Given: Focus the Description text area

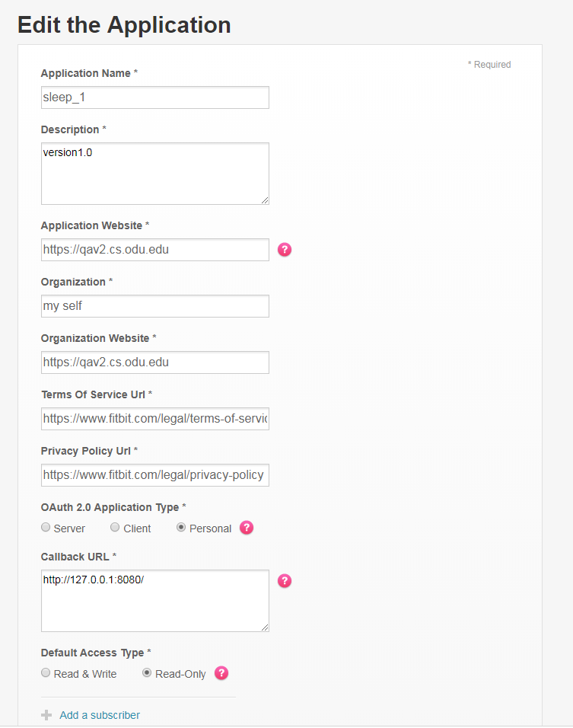Looking at the screenshot, I should pyautogui.click(x=154, y=173).
